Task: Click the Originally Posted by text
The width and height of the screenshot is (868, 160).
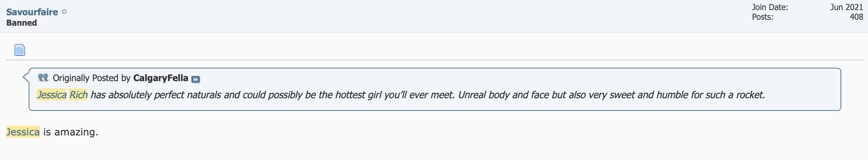Action: [x=91, y=78]
